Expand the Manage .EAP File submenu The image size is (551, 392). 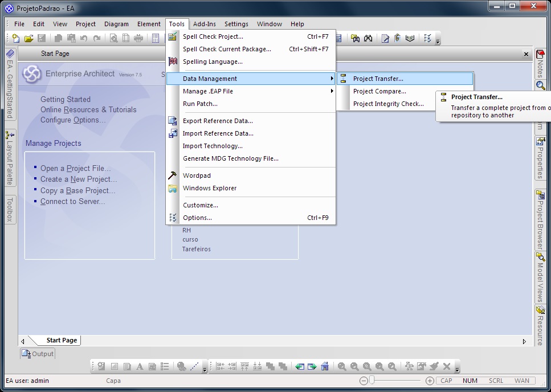point(207,91)
